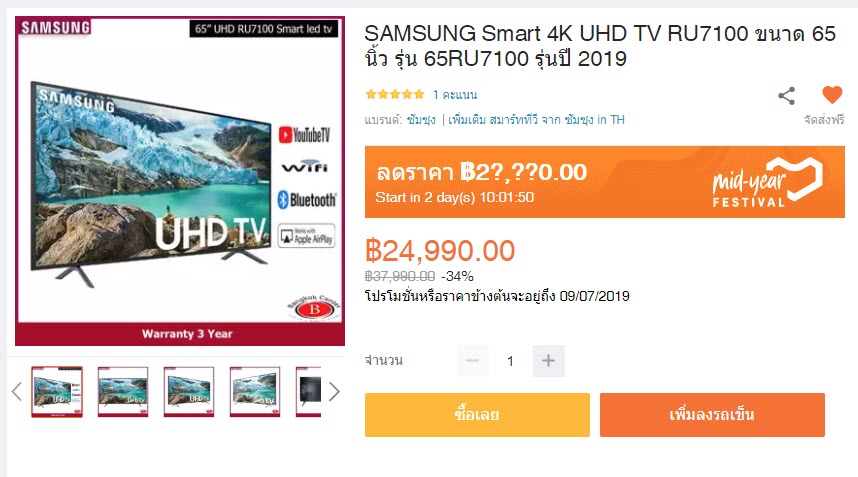Image resolution: width=858 pixels, height=477 pixels.
Task: Open the 1 คะแนน ratings link
Action: click(x=455, y=95)
